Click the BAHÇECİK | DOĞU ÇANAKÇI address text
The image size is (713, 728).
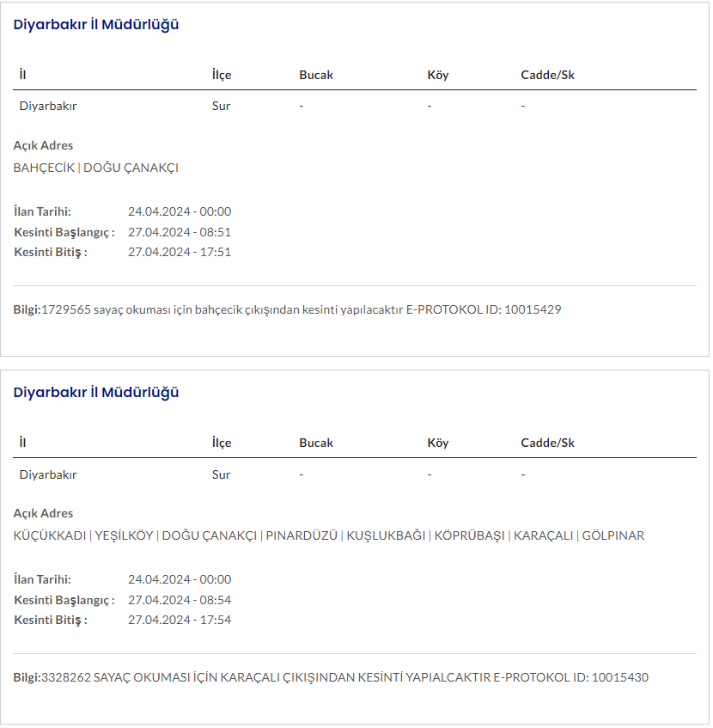point(96,168)
